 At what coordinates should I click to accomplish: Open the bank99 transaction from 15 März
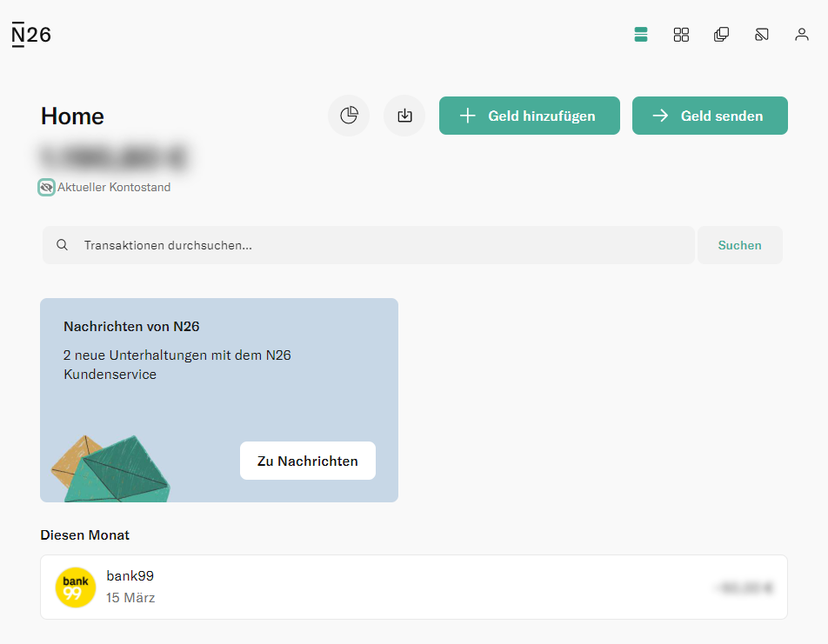point(414,587)
